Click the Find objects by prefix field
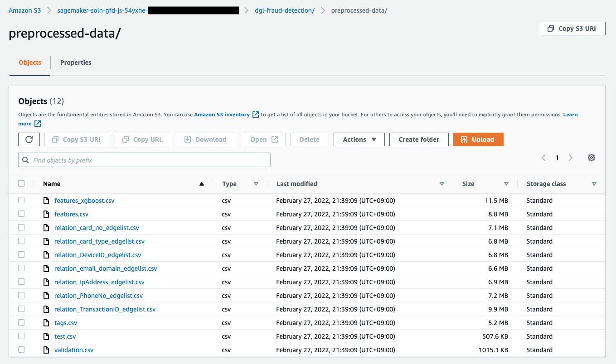Viewport: 616px width, 364px height. pyautogui.click(x=144, y=160)
